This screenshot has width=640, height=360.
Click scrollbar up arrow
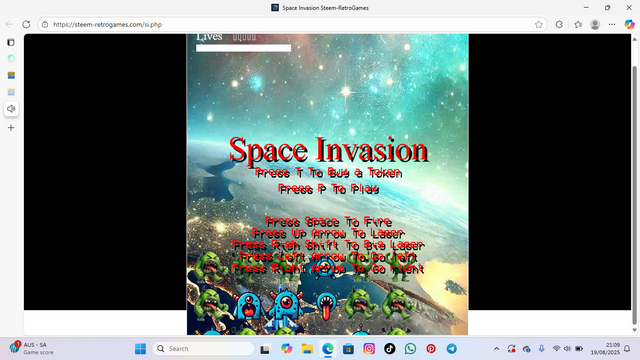pos(634,39)
